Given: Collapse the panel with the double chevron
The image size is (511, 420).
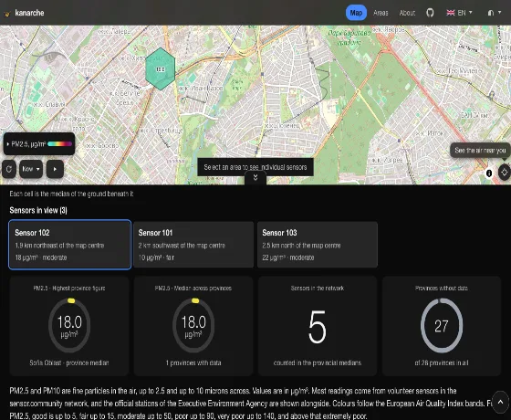Looking at the screenshot, I should pos(255,177).
